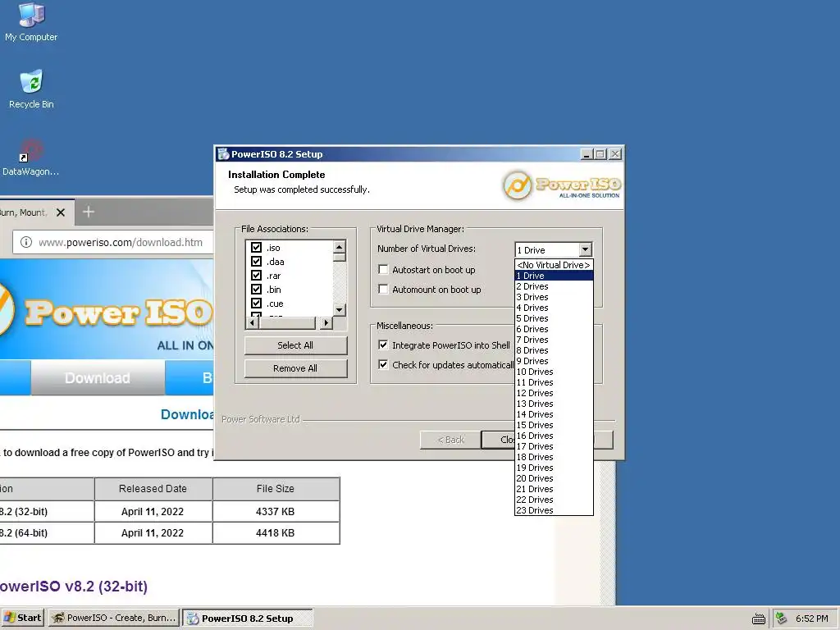Screen dimensions: 840x630
Task: Open the Recycle Bin desktop icon
Action: coord(31,89)
